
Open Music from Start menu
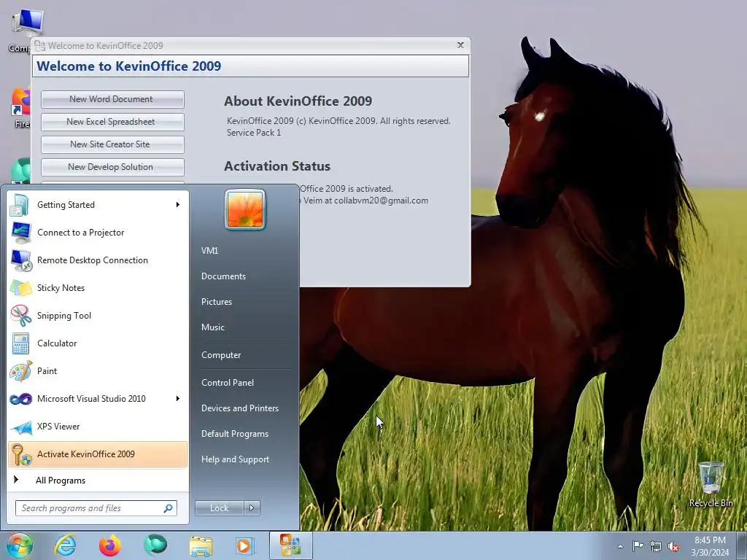(212, 327)
